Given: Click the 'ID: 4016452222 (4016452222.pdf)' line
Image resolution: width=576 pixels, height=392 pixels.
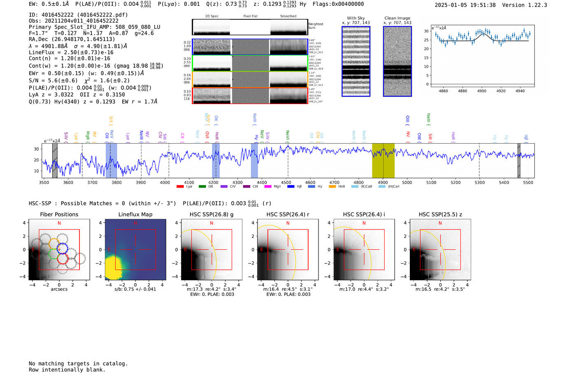Looking at the screenshot, I should click(x=78, y=15).
